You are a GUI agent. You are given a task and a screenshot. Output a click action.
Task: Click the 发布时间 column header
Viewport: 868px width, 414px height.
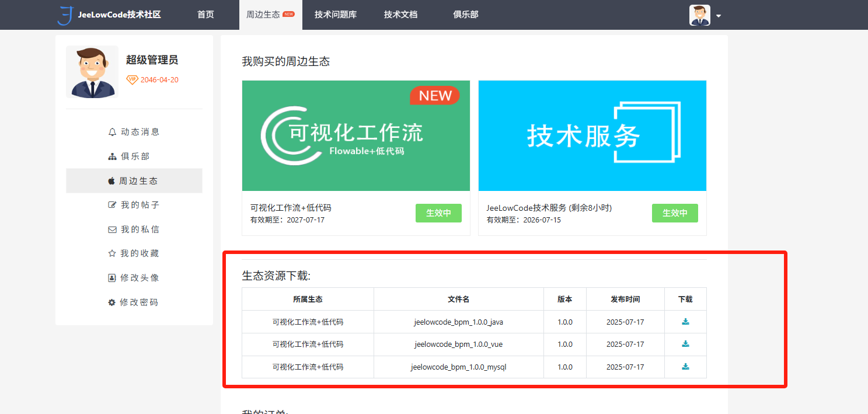625,299
